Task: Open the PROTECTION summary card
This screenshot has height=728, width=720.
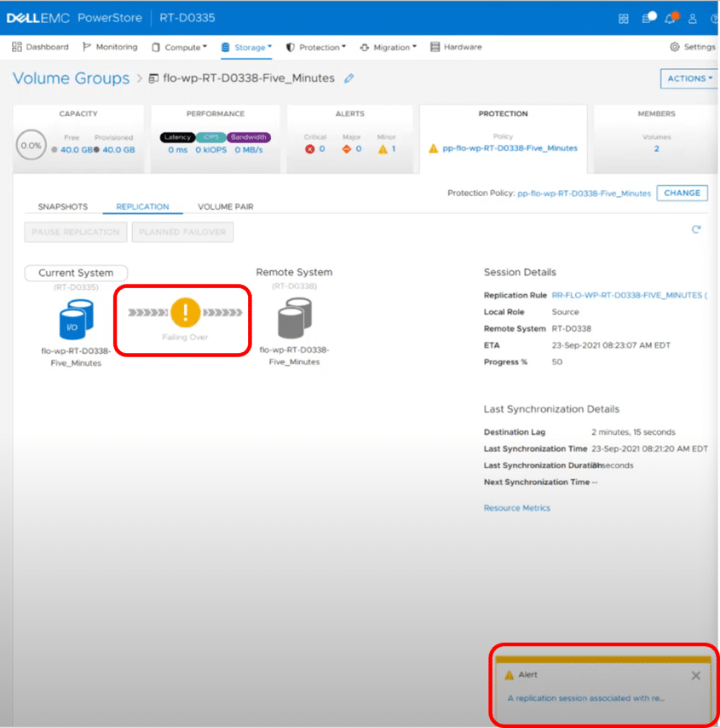Action: 504,139
